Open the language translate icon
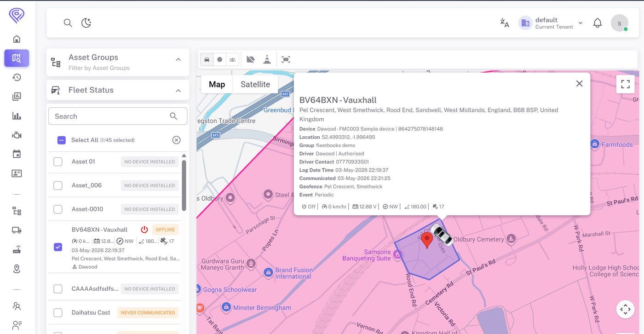Viewport: 644px width, 334px height. click(x=505, y=23)
